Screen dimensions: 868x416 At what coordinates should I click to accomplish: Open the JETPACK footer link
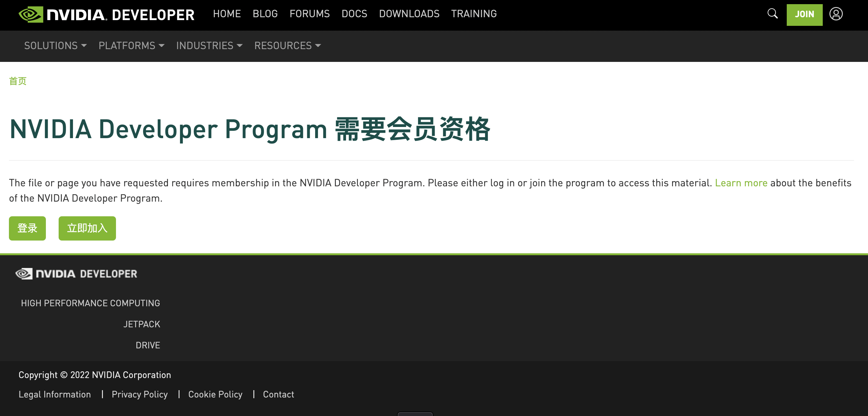141,324
